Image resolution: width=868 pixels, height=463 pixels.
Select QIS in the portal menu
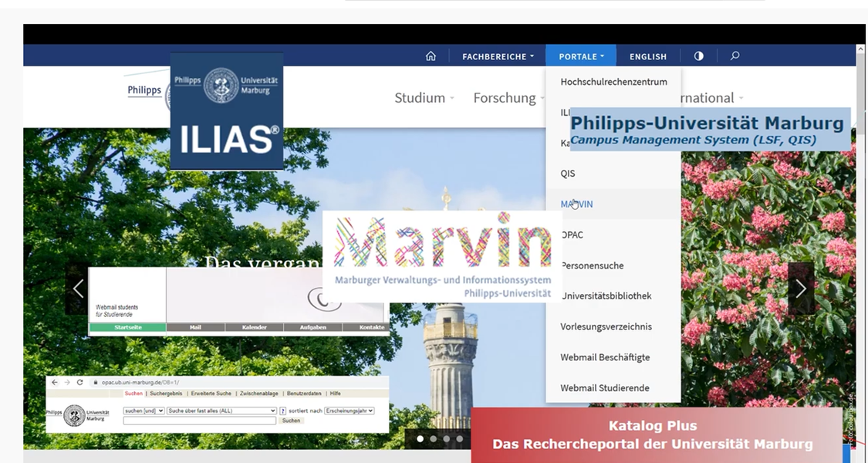613,174
